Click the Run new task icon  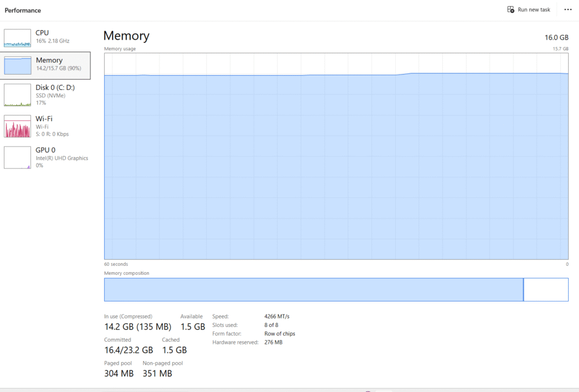tap(510, 10)
